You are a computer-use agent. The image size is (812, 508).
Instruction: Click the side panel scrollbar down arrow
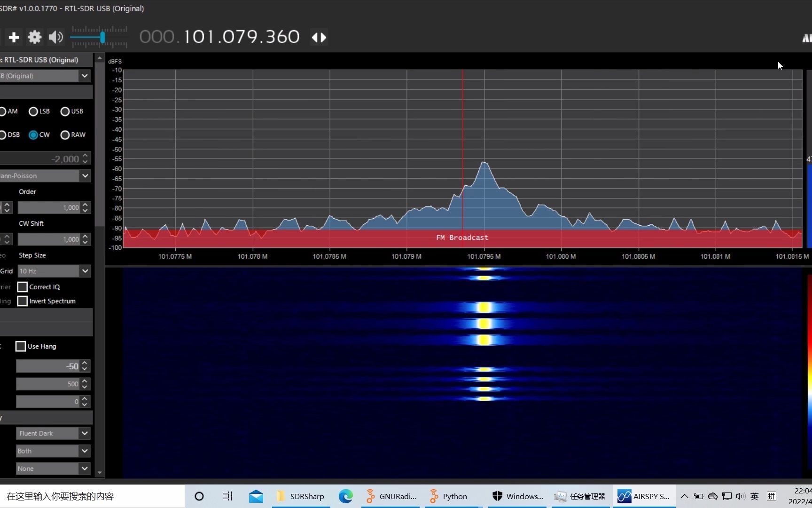click(x=99, y=473)
